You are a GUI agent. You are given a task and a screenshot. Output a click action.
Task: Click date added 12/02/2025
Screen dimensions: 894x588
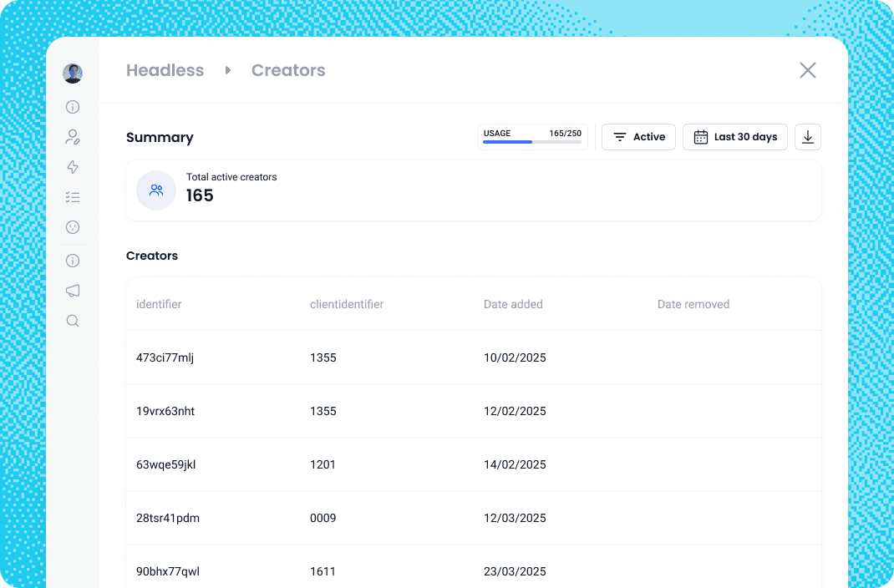515,412
